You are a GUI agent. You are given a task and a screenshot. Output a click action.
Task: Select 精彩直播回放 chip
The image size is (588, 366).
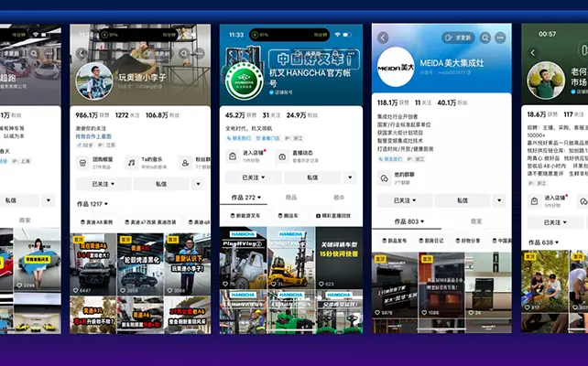coord(333,216)
